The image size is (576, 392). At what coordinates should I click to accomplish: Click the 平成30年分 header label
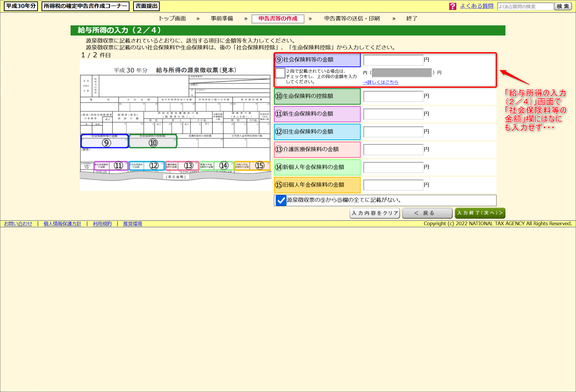pos(21,6)
